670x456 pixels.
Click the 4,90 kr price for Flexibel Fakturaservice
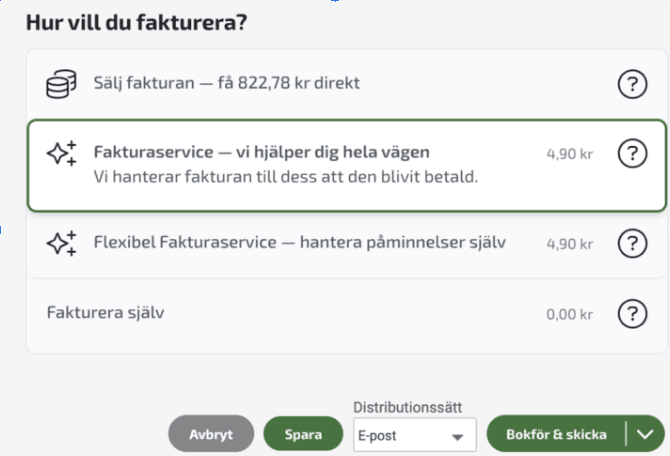click(570, 243)
